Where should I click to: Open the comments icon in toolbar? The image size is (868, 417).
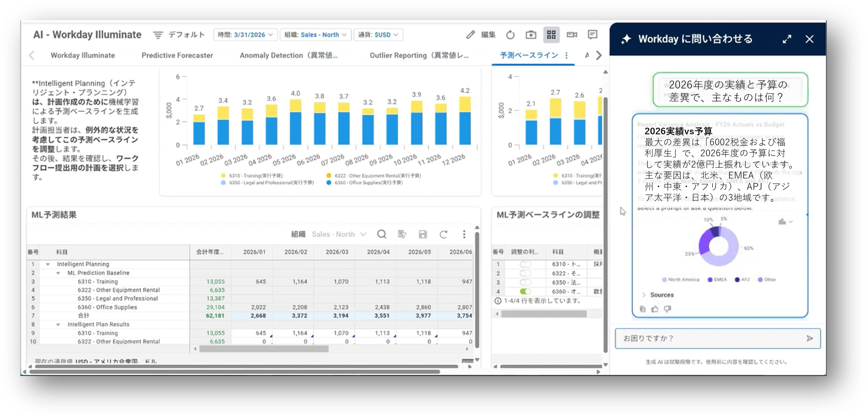coord(592,35)
